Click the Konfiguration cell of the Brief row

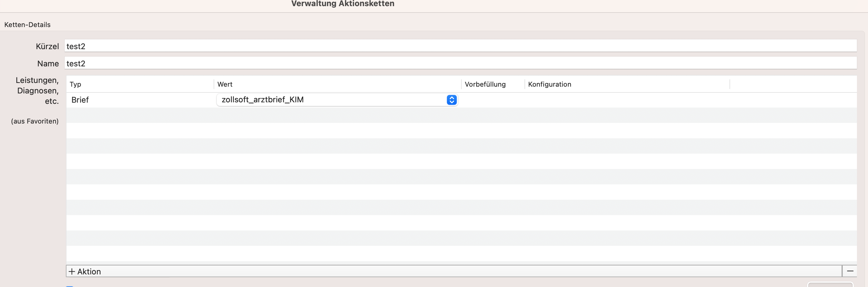[x=627, y=100]
